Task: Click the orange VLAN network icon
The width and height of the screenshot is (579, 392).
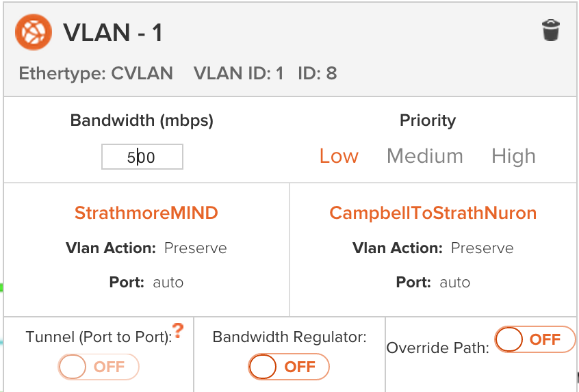Action: point(34,32)
